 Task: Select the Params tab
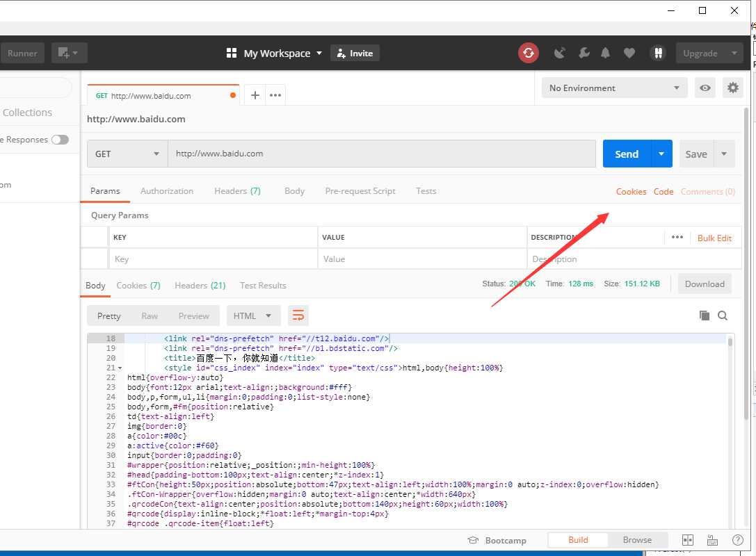pos(105,191)
